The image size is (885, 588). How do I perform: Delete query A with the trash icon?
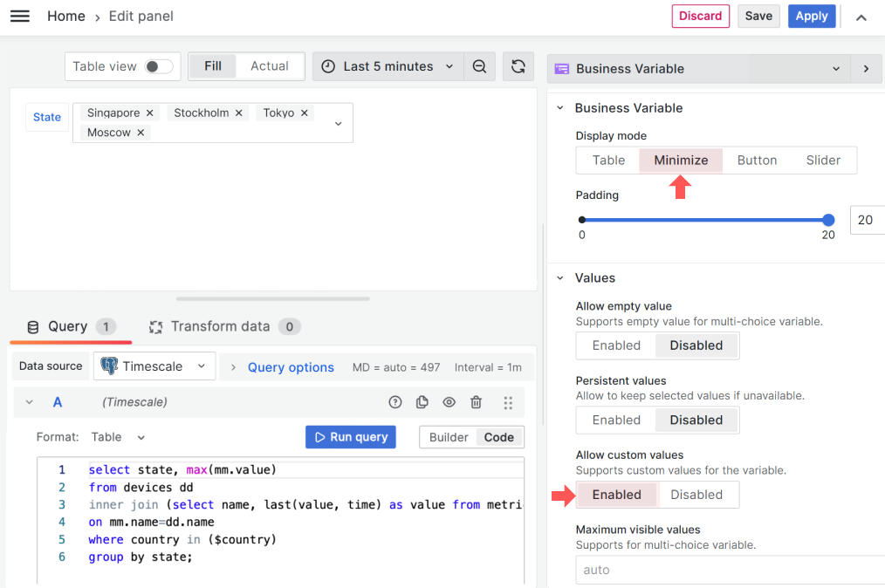pos(476,401)
